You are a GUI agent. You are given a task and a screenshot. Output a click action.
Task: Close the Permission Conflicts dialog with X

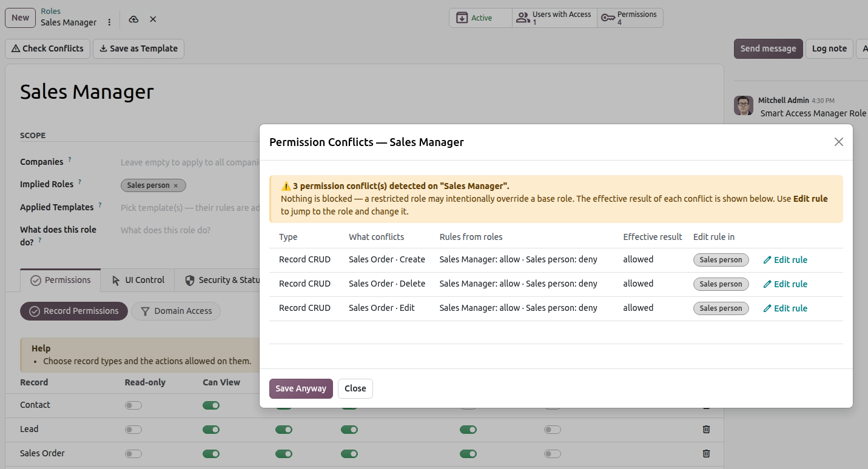point(838,142)
